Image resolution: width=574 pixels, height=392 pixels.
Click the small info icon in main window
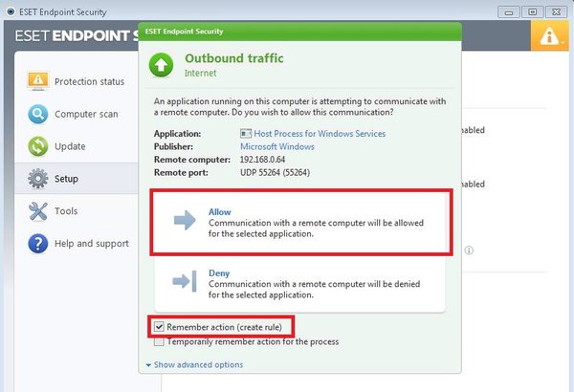click(469, 250)
